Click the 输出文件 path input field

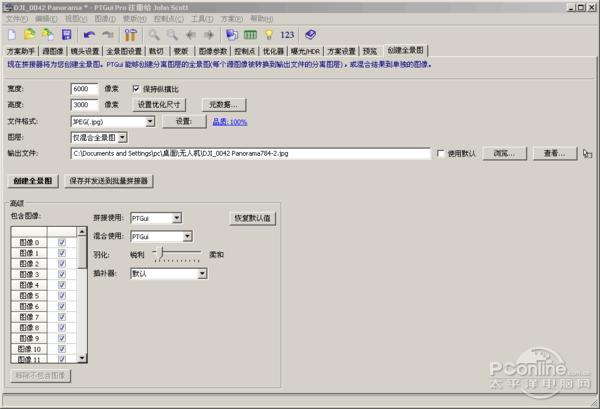(251, 153)
